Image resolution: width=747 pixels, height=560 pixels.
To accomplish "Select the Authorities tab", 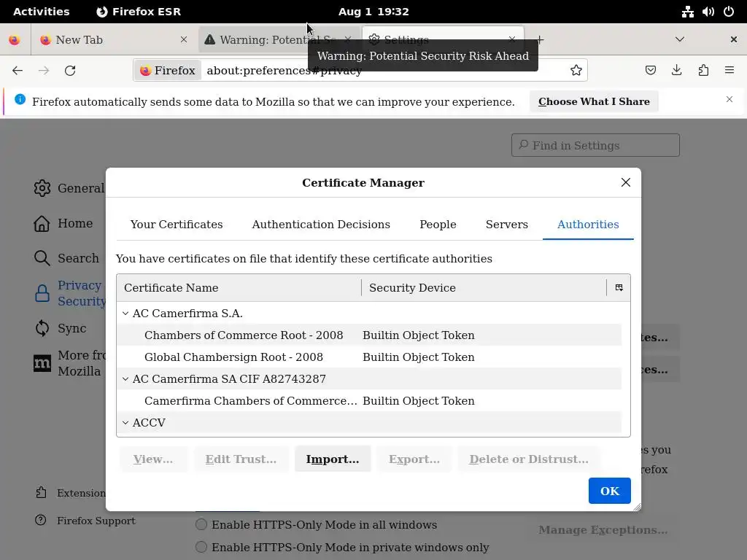I will tap(588, 225).
